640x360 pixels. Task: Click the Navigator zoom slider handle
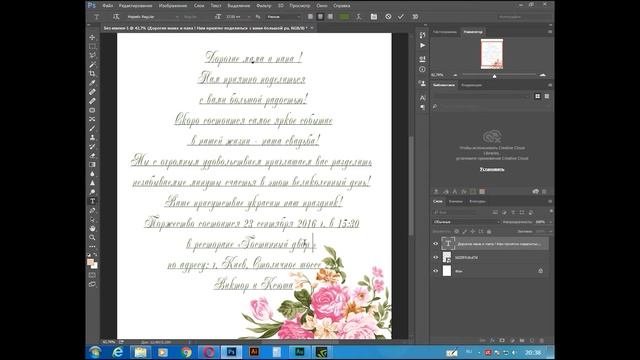coord(494,76)
